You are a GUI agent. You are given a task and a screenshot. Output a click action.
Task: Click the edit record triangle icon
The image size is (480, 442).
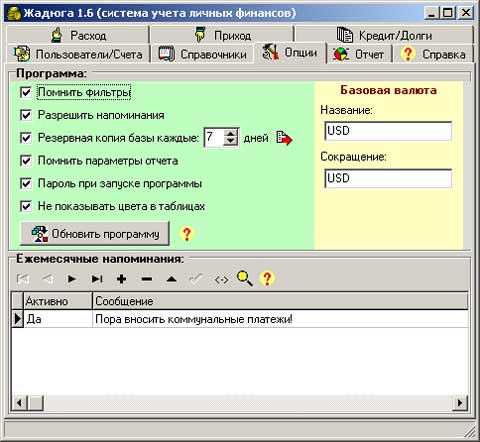172,279
